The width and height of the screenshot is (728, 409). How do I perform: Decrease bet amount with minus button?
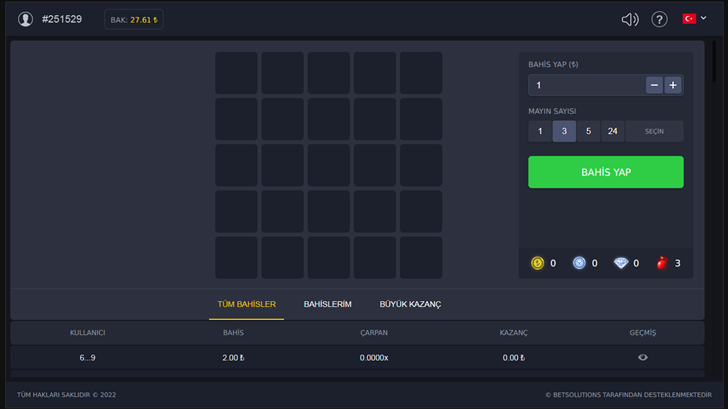coord(654,85)
